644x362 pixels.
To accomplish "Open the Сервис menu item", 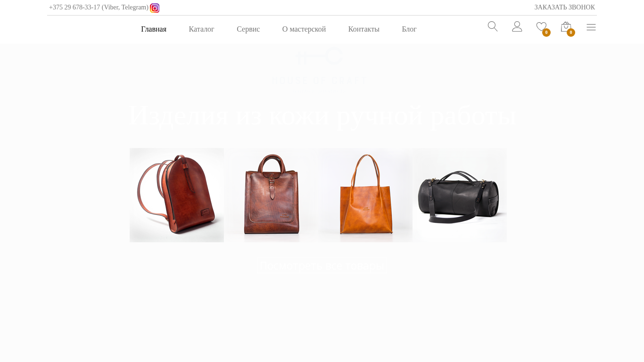I will (x=248, y=29).
